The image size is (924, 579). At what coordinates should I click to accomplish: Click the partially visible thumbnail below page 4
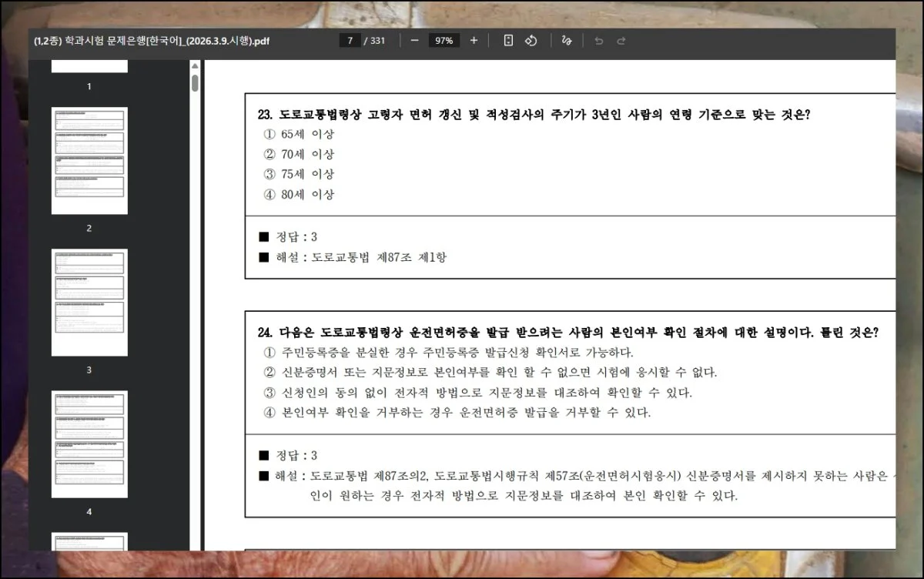coord(89,541)
